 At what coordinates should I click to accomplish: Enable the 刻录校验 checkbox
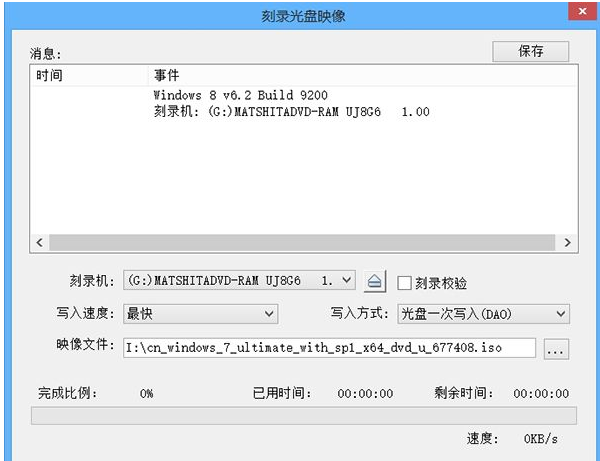405,283
